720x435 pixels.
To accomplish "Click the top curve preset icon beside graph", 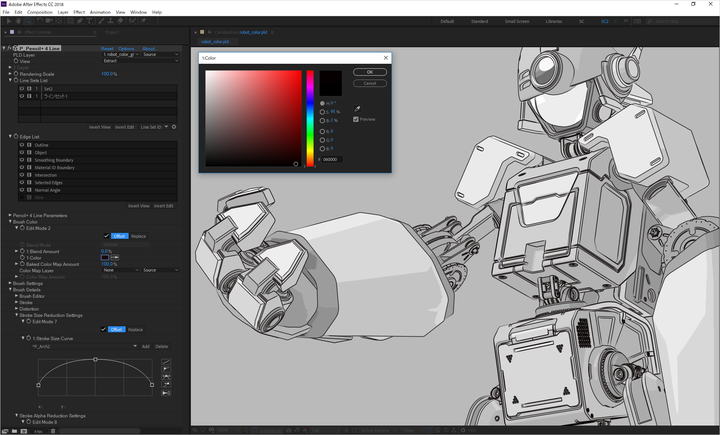I will (x=166, y=361).
